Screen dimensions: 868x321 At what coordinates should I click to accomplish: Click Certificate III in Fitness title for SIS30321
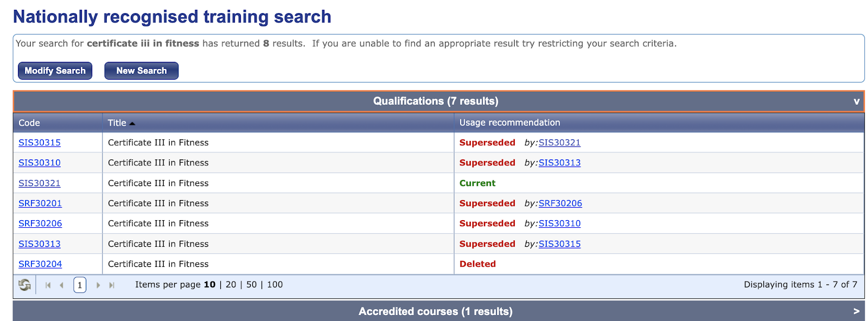click(158, 183)
